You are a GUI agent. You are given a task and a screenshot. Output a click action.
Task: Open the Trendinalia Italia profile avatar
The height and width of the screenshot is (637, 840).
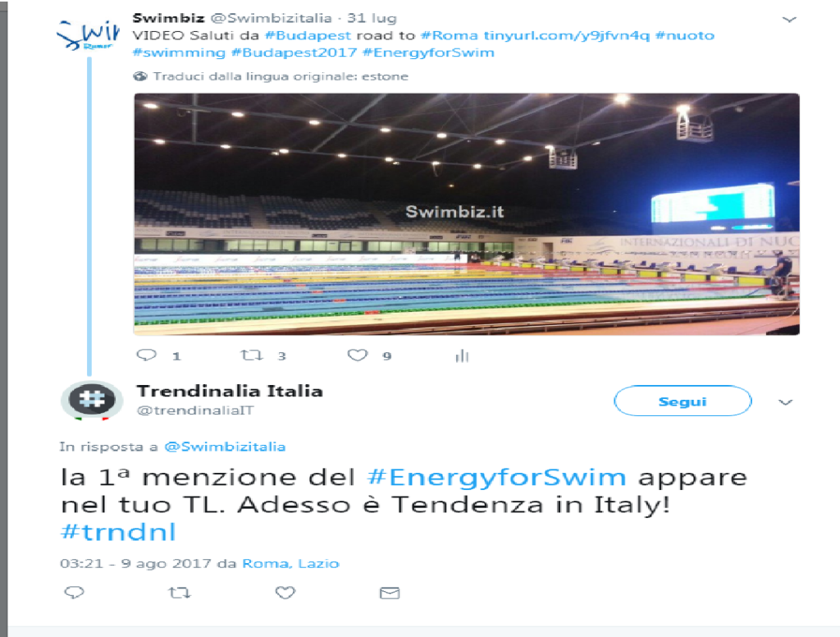[92, 400]
